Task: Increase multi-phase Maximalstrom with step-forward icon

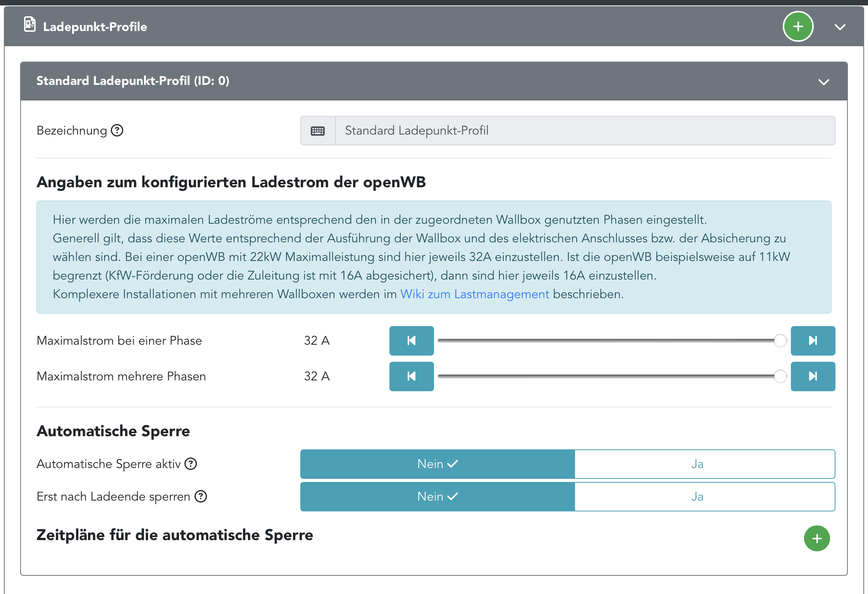Action: click(813, 376)
